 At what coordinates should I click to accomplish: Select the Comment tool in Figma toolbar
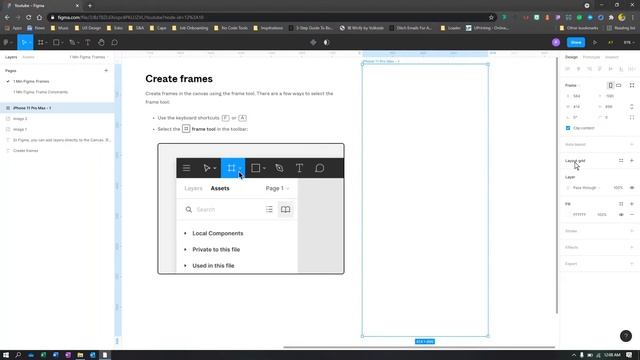(x=115, y=42)
